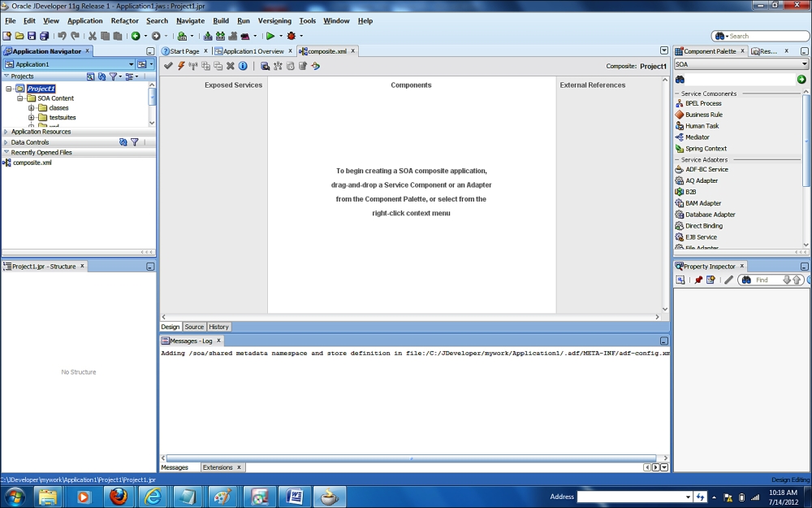Screen dimensions: 812x508
Task: Click the Undo arrow icon
Action: pyautogui.click(x=62, y=36)
